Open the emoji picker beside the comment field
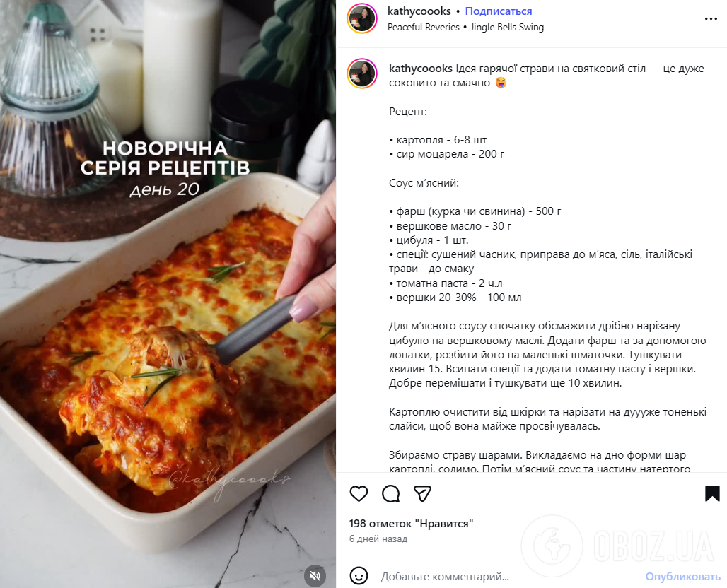The image size is (727, 588). 359,577
